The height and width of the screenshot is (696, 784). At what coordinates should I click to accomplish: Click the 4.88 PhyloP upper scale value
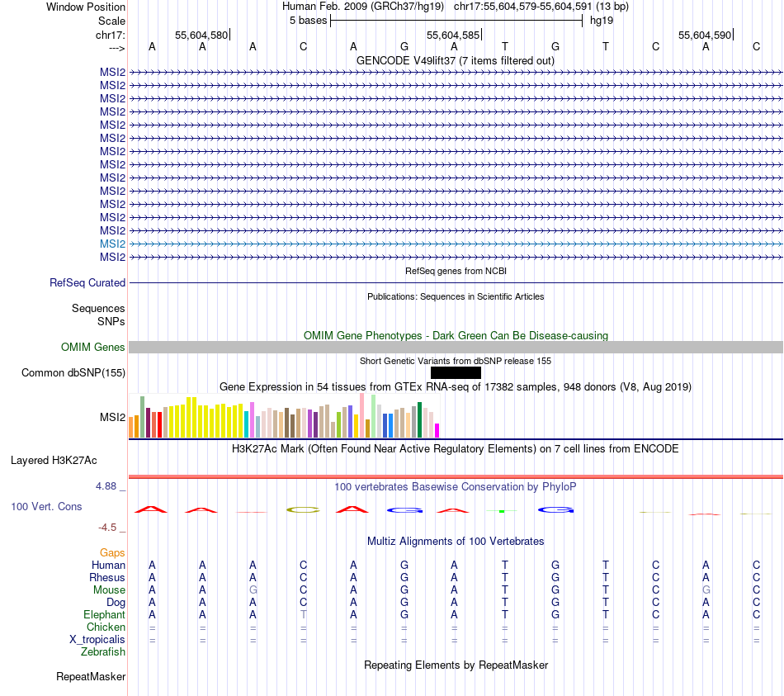[x=106, y=485]
